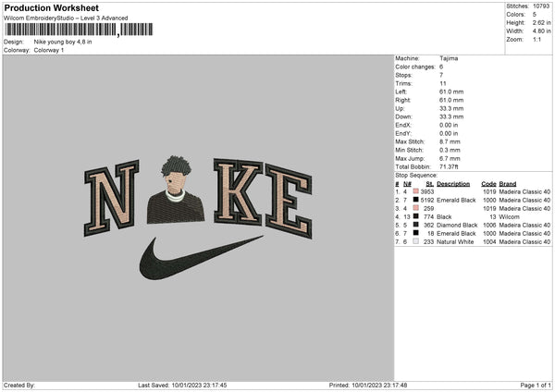Screen dimensions: 555x392
Task: Click the 'Down:' label
Action: 404,116
